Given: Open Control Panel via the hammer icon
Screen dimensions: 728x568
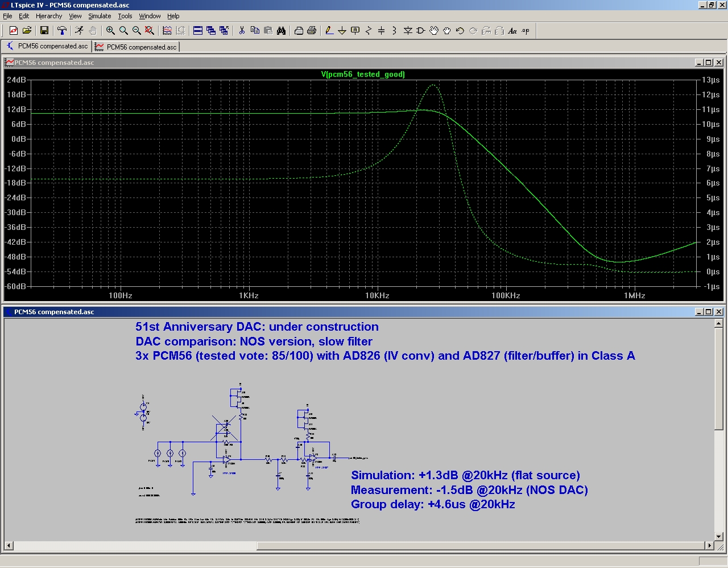Looking at the screenshot, I should [62, 31].
